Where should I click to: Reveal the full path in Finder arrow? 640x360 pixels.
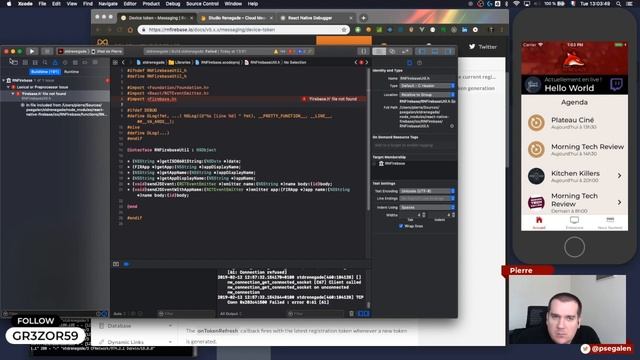click(x=452, y=126)
